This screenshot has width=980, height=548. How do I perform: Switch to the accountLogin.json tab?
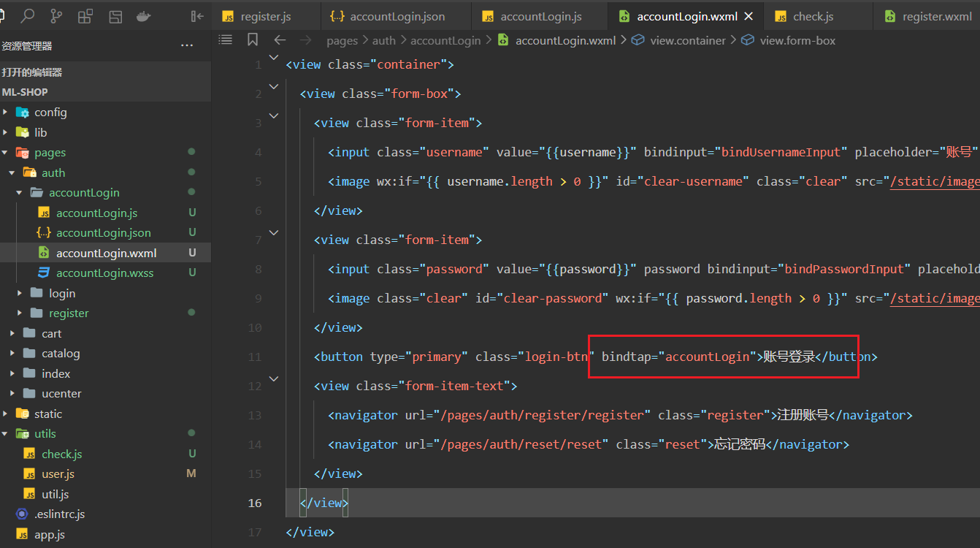pos(396,16)
